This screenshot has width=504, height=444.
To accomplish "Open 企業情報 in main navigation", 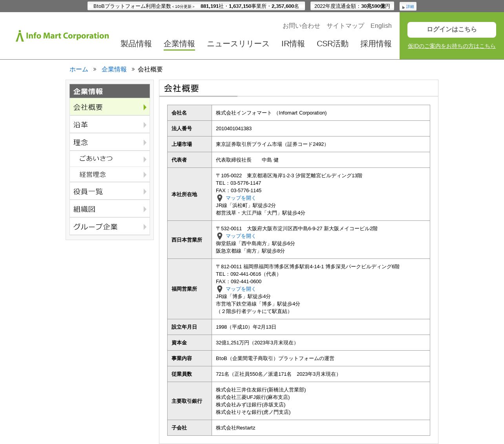I will pos(179,44).
